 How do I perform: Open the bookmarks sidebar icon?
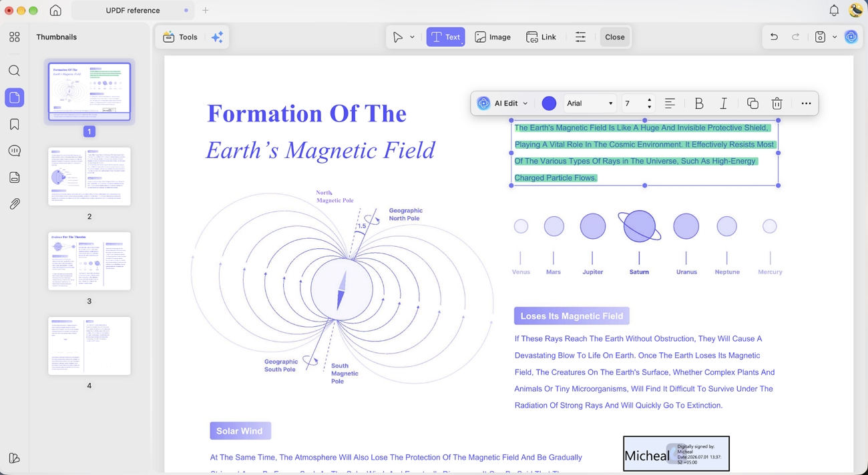14,125
